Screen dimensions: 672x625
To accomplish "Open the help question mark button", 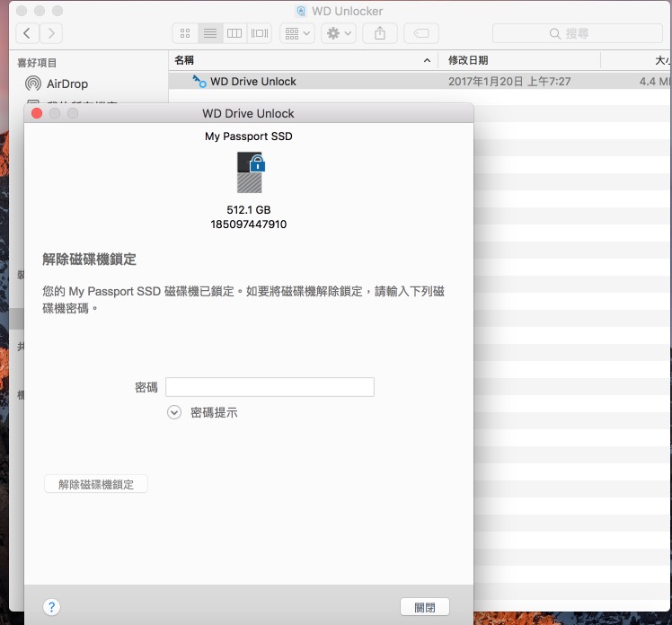I will pos(52,607).
